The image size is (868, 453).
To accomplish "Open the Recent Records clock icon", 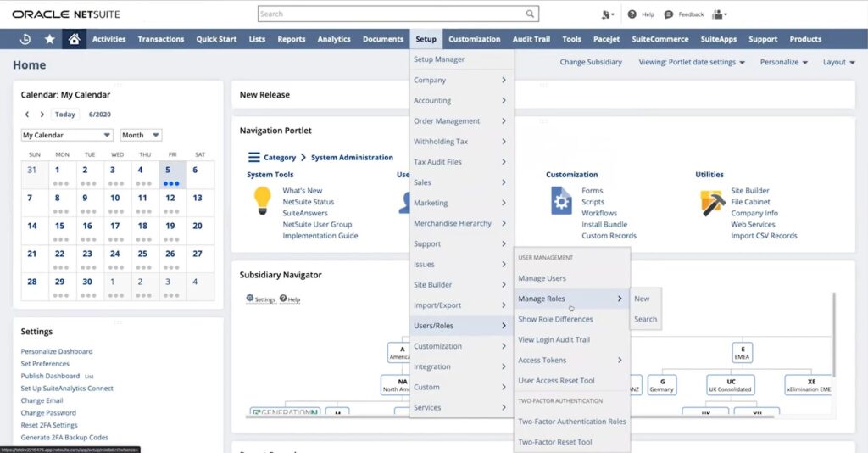I will tap(25, 39).
